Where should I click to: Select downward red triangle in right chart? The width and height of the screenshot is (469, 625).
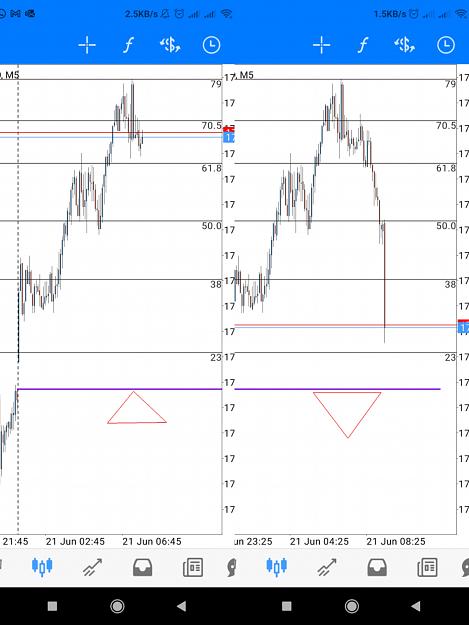click(x=347, y=415)
